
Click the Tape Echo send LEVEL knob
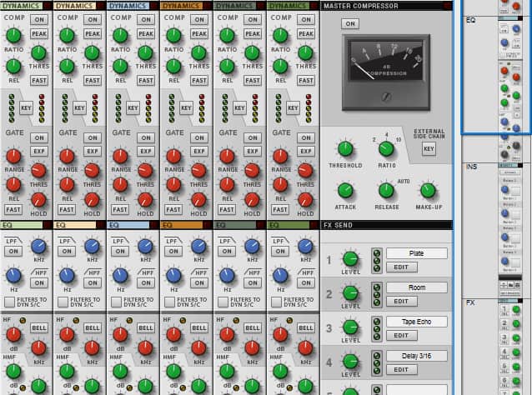point(351,327)
